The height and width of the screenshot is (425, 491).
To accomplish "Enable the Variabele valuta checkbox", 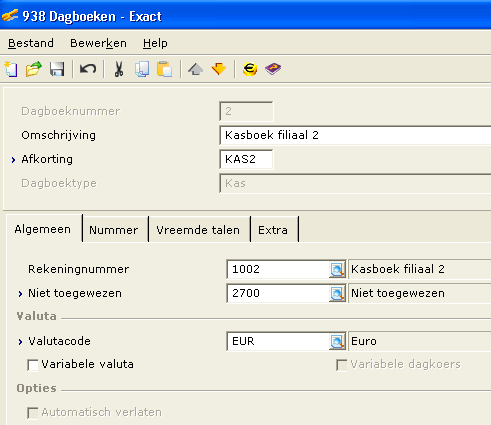I will coord(33,365).
